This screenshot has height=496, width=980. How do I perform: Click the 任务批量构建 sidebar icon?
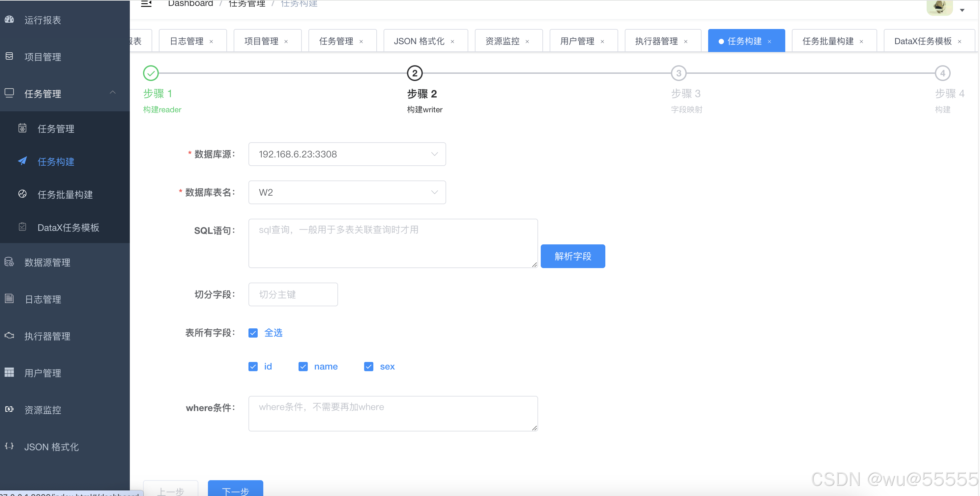pyautogui.click(x=22, y=194)
